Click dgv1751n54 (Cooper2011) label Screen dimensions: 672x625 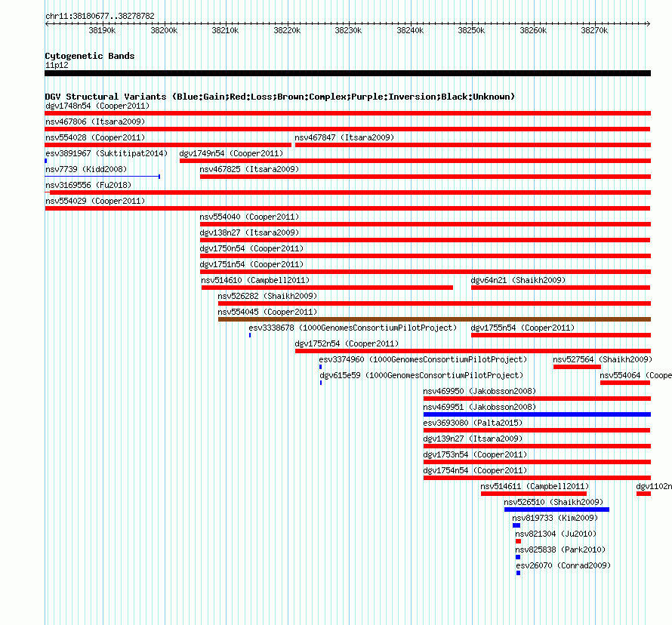pos(251,264)
